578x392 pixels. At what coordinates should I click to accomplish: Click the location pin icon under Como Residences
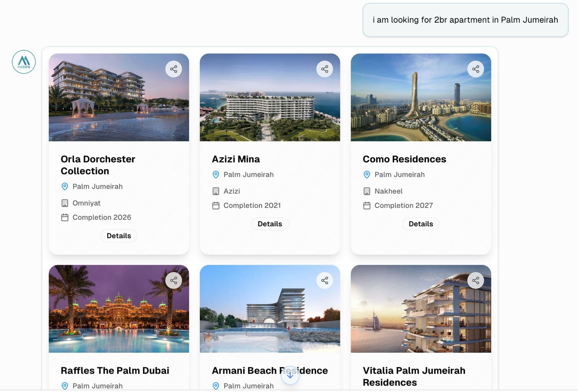tap(367, 175)
